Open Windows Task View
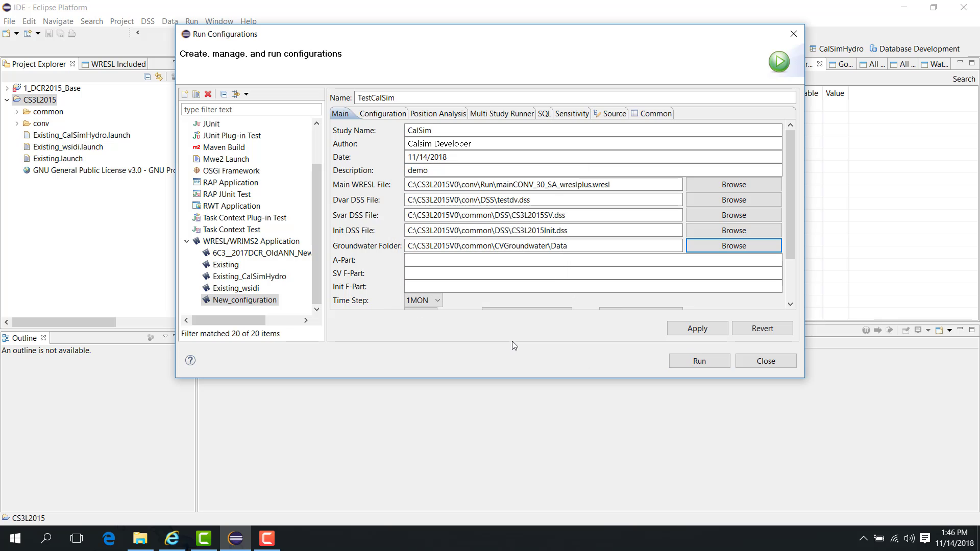 tap(77, 538)
